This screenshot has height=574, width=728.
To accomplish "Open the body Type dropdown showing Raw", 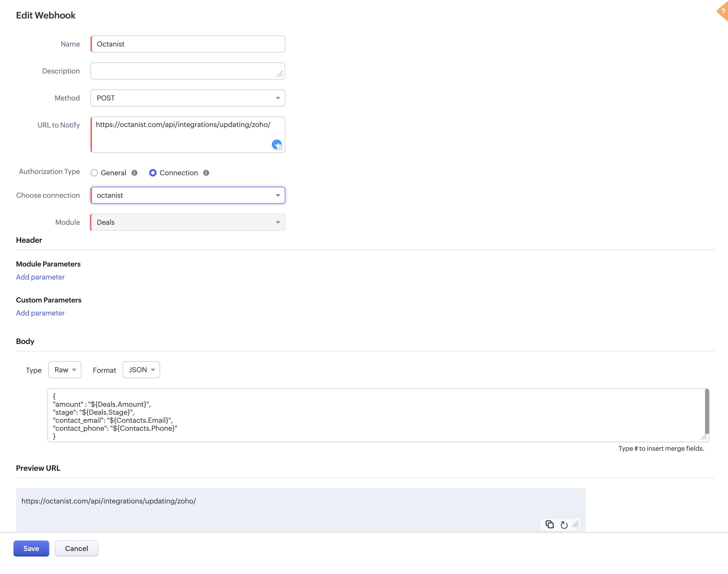I will point(64,370).
